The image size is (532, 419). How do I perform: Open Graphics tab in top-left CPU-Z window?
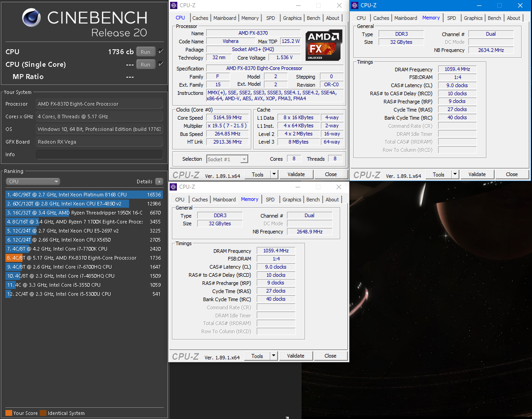292,18
